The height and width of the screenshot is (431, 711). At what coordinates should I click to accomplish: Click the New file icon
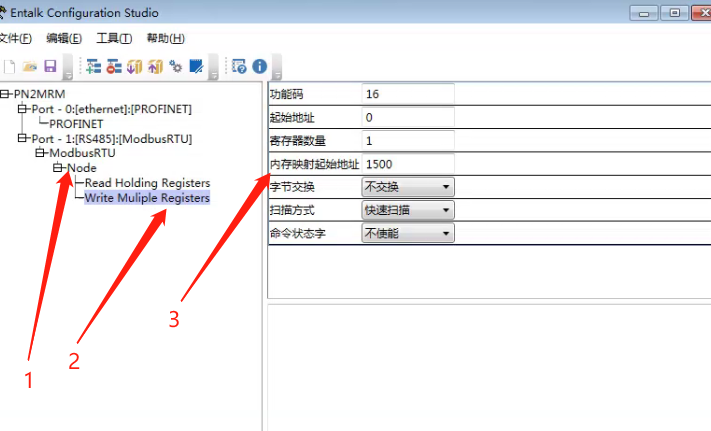pos(9,67)
